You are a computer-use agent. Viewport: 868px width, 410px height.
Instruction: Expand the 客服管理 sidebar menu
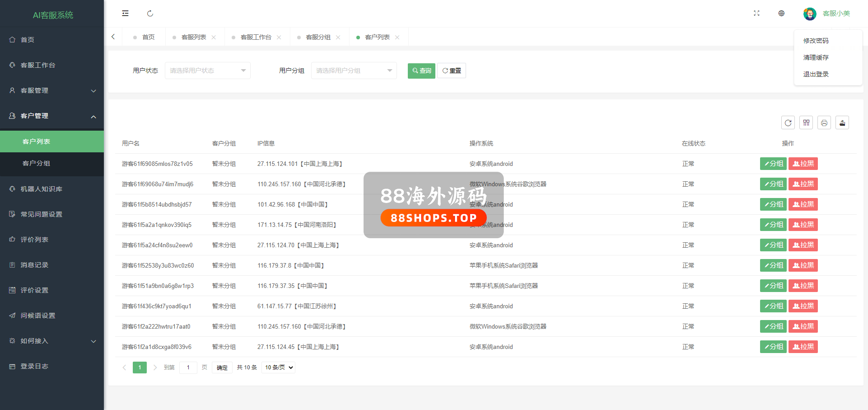click(x=52, y=90)
